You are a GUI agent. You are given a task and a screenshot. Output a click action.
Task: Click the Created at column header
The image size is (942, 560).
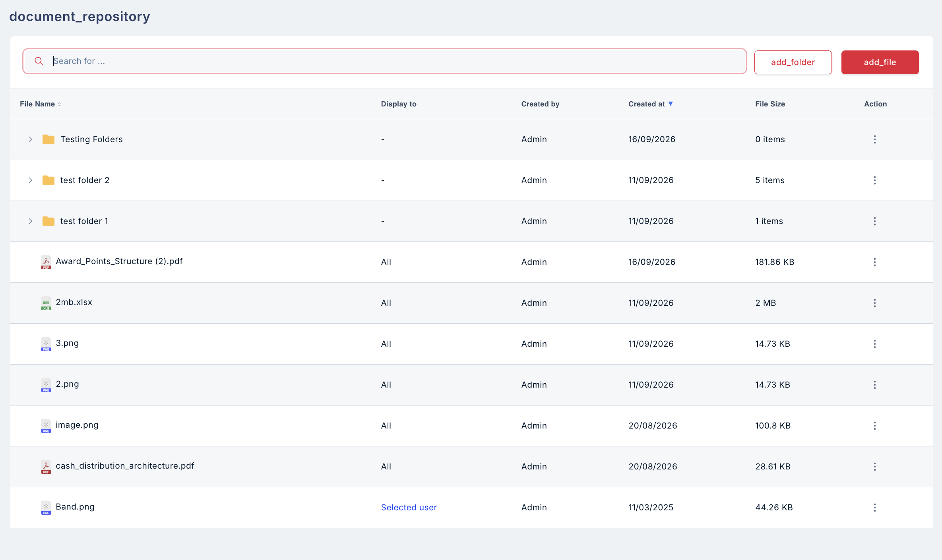pos(646,104)
